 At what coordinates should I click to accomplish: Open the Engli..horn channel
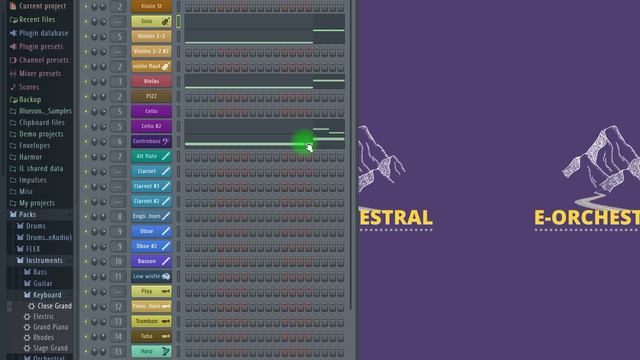coord(151,216)
